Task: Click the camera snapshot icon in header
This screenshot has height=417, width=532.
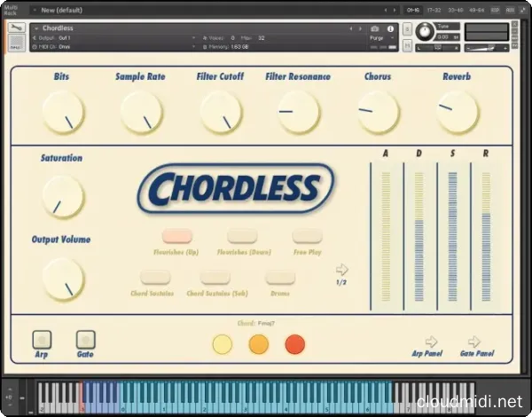Action: (374, 28)
